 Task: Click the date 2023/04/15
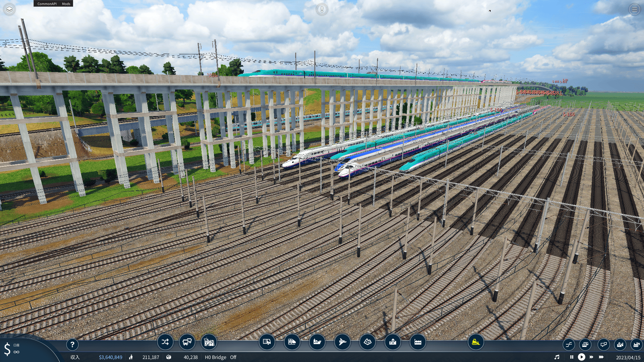point(628,357)
